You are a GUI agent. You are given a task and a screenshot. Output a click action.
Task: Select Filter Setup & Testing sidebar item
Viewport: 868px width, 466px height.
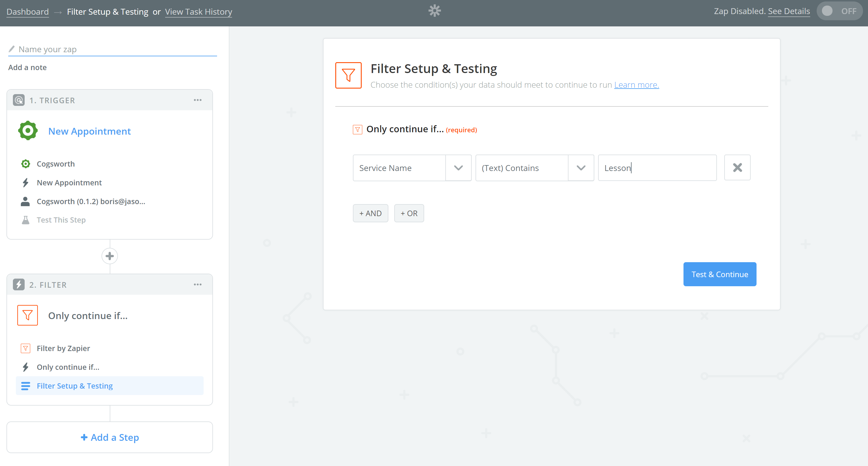click(75, 386)
